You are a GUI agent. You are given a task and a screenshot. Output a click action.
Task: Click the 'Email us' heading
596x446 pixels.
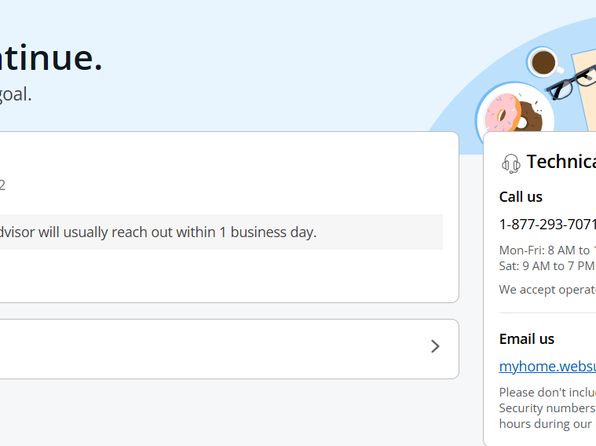(526, 339)
